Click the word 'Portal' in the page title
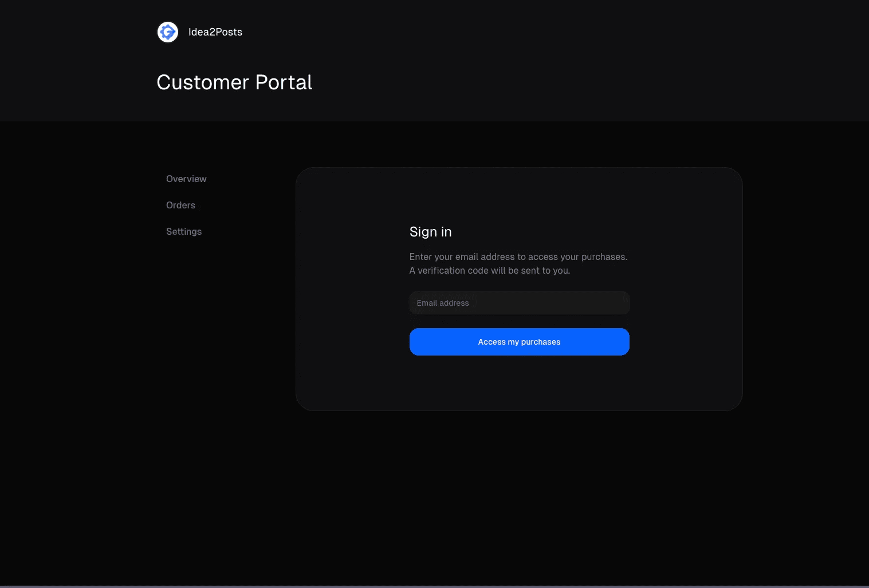 coord(284,82)
